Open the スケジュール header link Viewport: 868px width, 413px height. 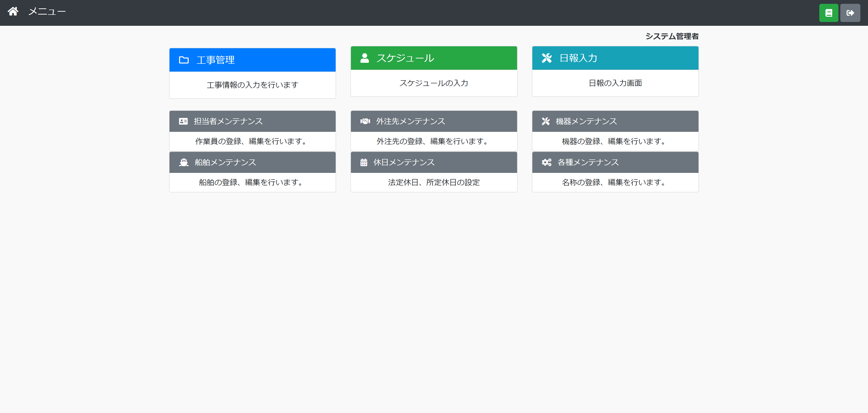pyautogui.click(x=434, y=58)
